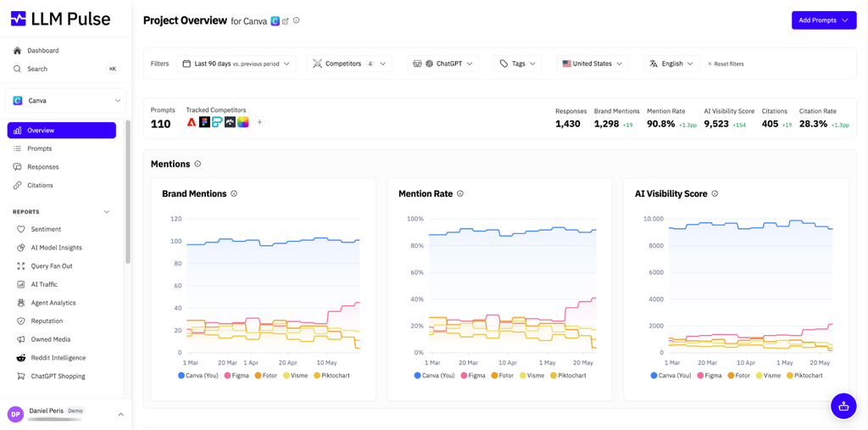This screenshot has width=868, height=430.
Task: Open Reputation shield report
Action: 21,321
